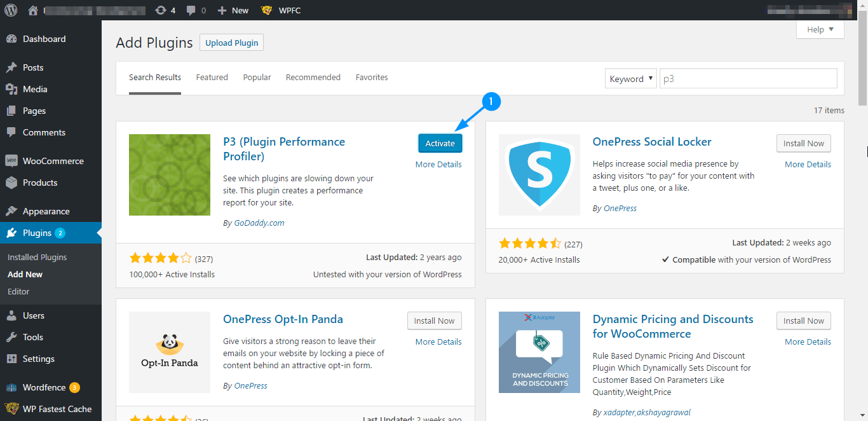
Task: Open More Details for Opt-In Panda
Action: coord(438,342)
